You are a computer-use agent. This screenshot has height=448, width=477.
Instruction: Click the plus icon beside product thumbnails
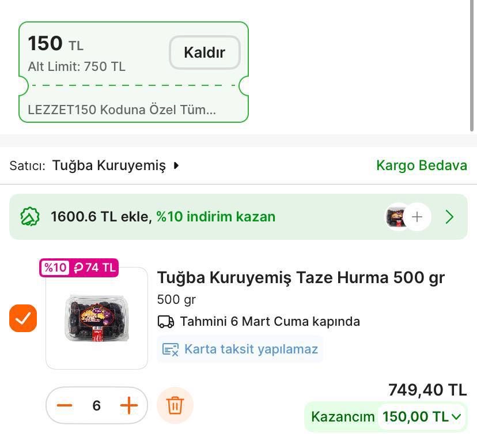[x=417, y=217]
